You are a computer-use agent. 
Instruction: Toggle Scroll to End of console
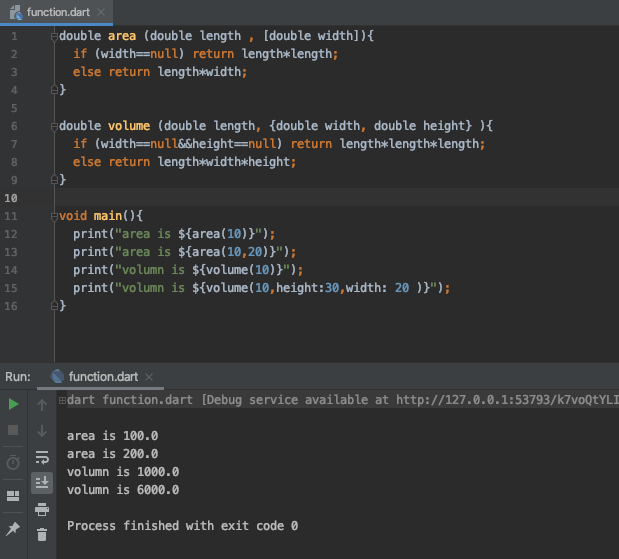[42, 483]
